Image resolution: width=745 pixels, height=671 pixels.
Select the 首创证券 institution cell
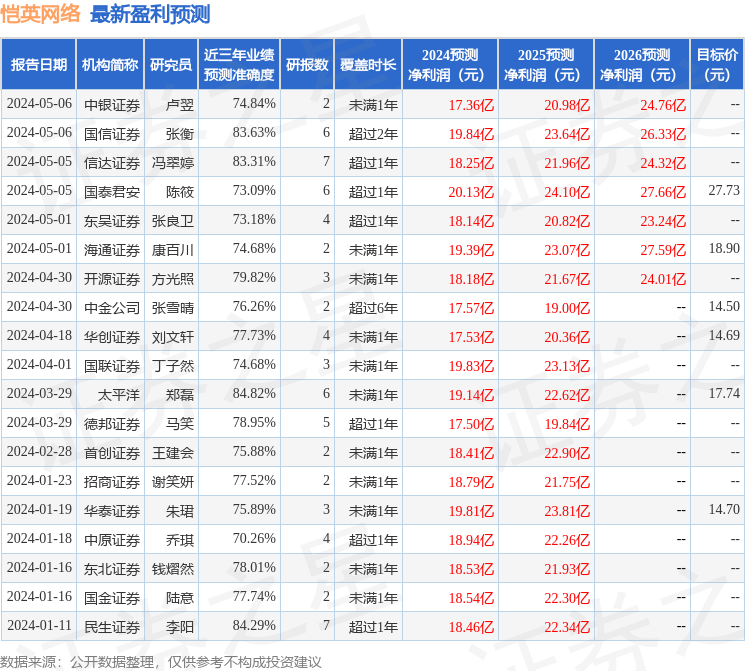point(112,453)
